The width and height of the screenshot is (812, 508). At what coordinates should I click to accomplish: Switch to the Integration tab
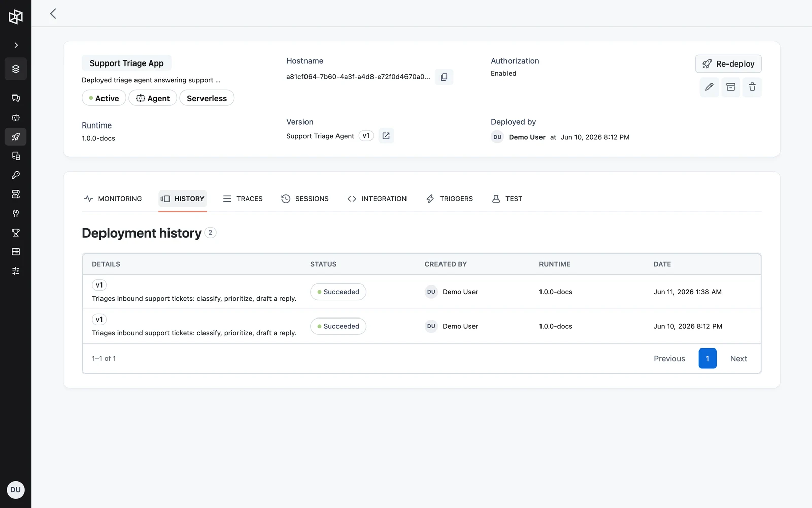[377, 199]
